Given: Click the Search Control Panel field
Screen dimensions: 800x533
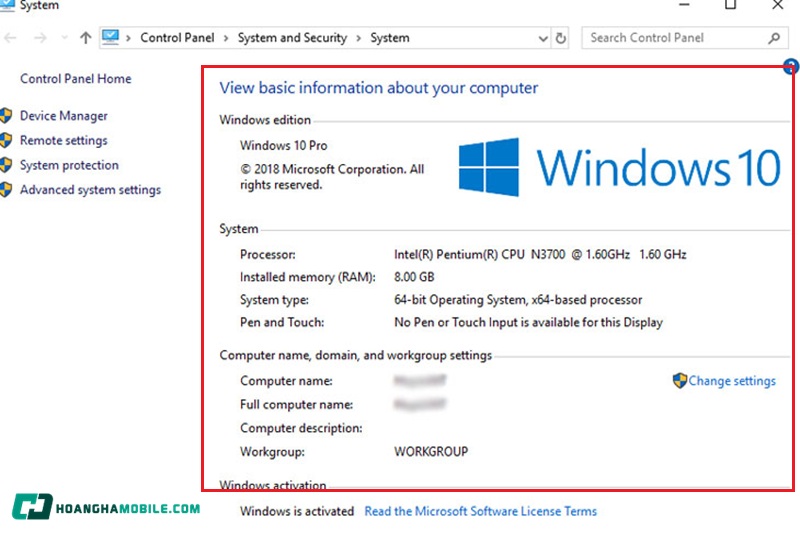Looking at the screenshot, I should (x=670, y=38).
